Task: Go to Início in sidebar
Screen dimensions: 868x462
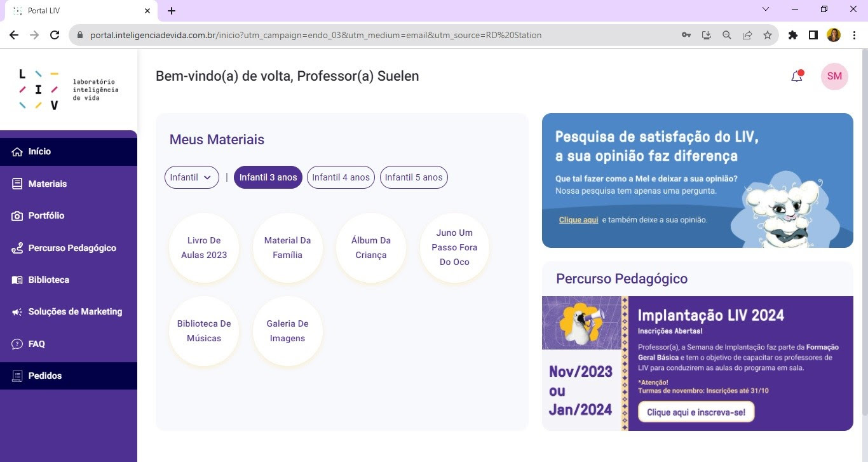Action: pos(69,152)
